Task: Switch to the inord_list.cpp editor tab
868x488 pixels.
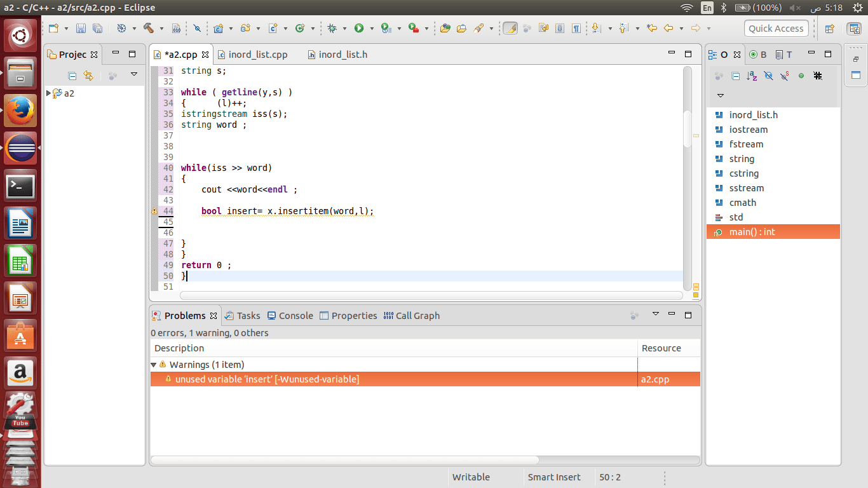Action: tap(252, 55)
